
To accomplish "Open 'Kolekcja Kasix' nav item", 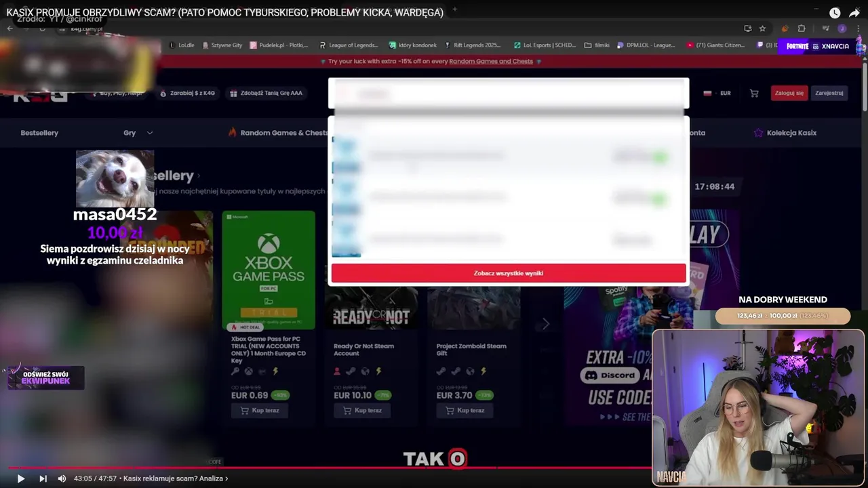I will pos(785,133).
